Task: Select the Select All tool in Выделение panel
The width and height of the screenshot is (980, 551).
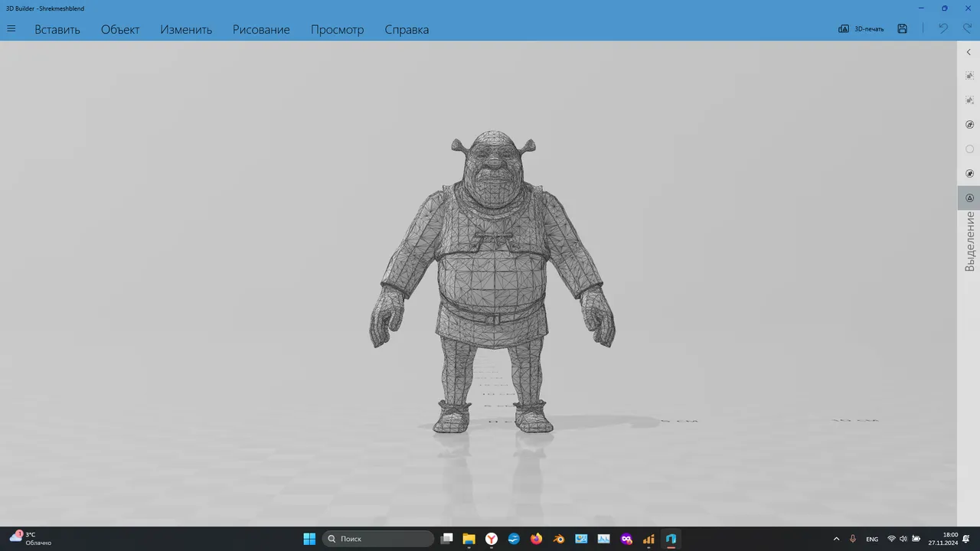Action: (x=969, y=75)
